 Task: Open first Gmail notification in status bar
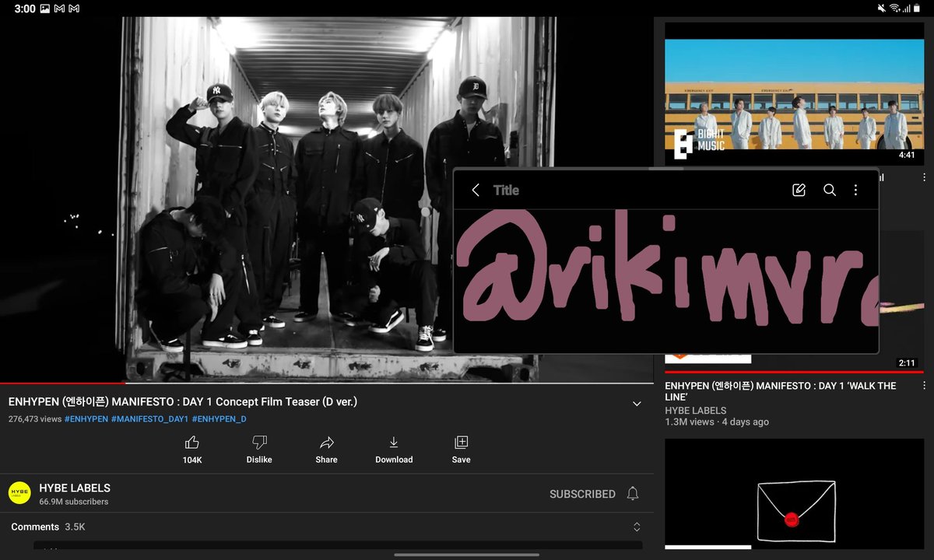(59, 8)
